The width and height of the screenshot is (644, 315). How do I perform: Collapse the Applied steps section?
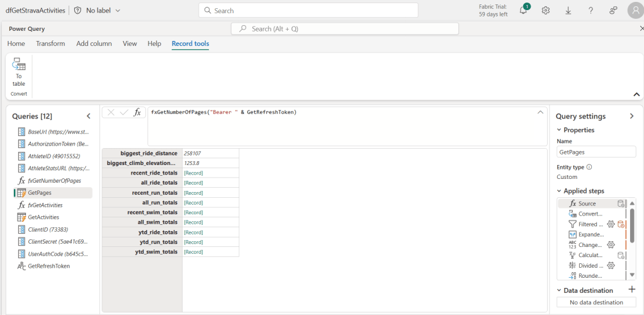coord(559,191)
